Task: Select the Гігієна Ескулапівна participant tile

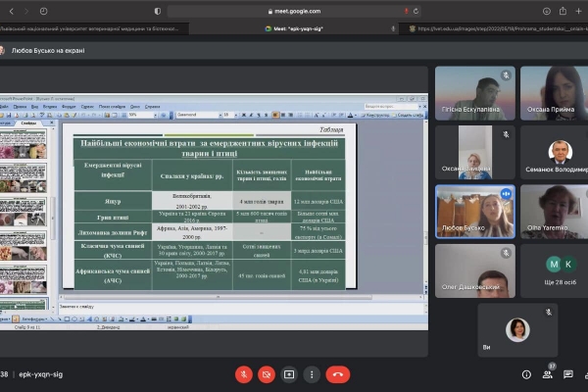Action: point(474,93)
